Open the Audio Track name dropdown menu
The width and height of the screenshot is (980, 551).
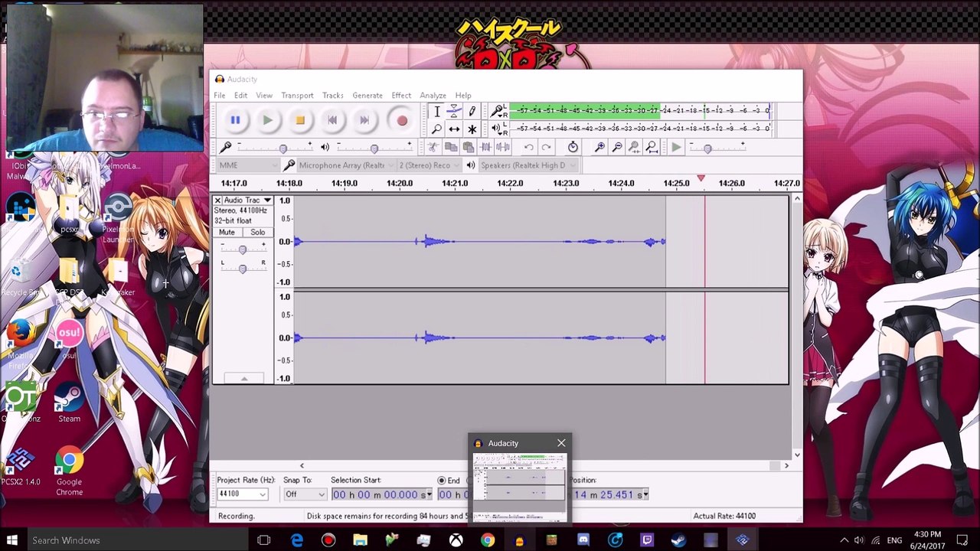[247, 201]
